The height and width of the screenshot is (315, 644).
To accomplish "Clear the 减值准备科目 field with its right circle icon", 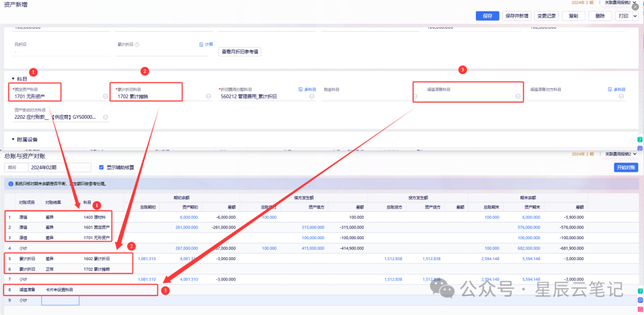I will [518, 97].
